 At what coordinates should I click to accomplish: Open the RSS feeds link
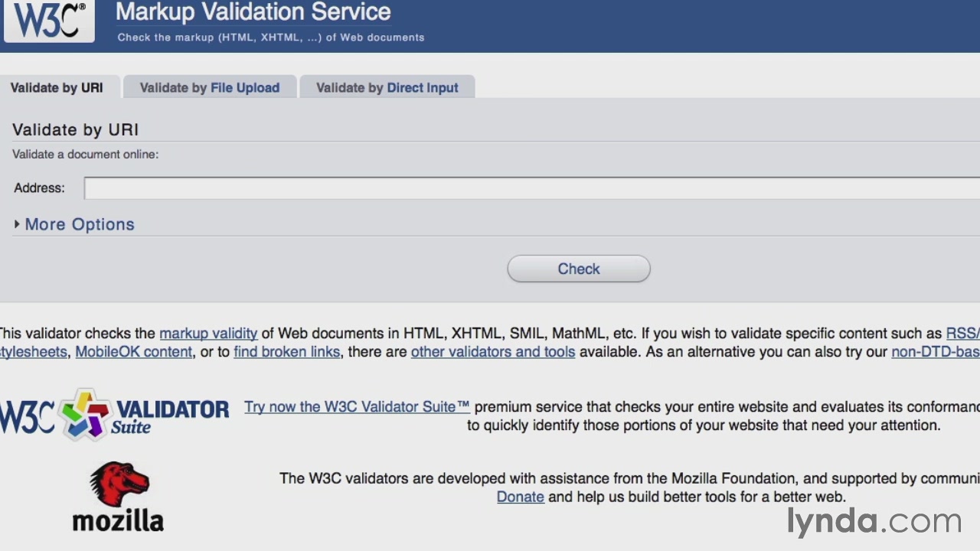click(x=963, y=334)
